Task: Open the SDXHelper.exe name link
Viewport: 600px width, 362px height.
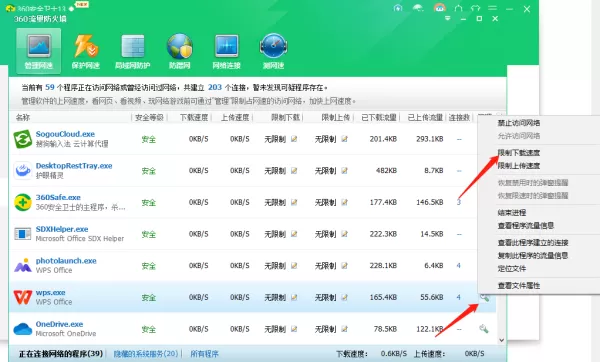Action: tap(62, 229)
